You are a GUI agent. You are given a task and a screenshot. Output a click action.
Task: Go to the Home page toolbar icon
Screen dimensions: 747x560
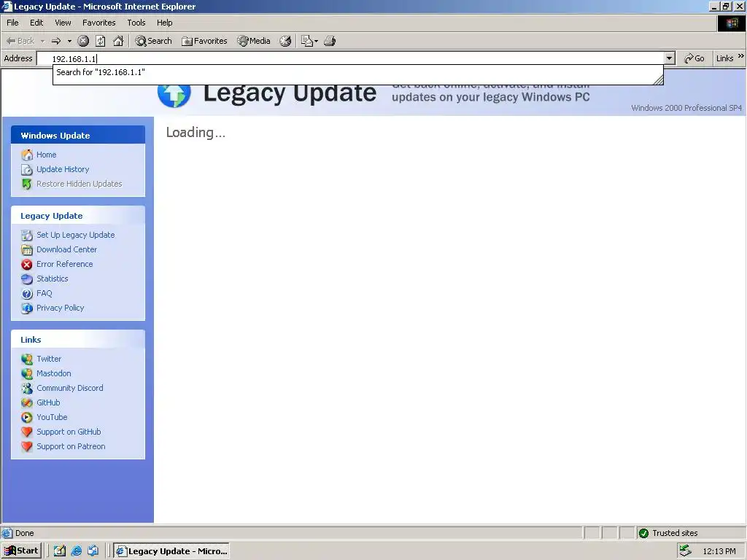coord(118,41)
